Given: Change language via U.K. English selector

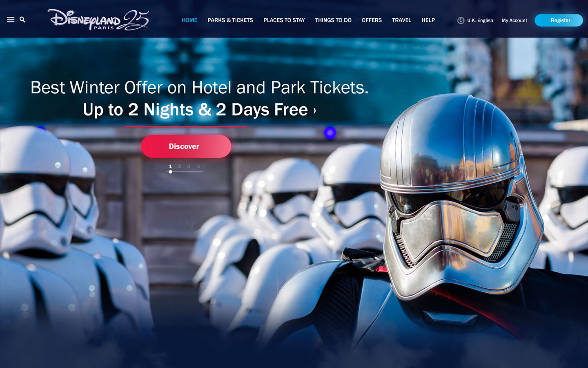Looking at the screenshot, I should pyautogui.click(x=480, y=20).
